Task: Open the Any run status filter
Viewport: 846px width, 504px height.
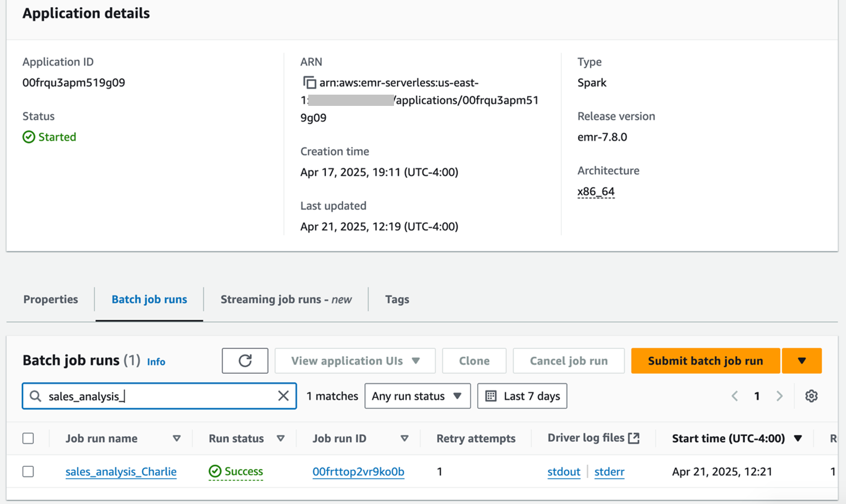Action: 416,396
